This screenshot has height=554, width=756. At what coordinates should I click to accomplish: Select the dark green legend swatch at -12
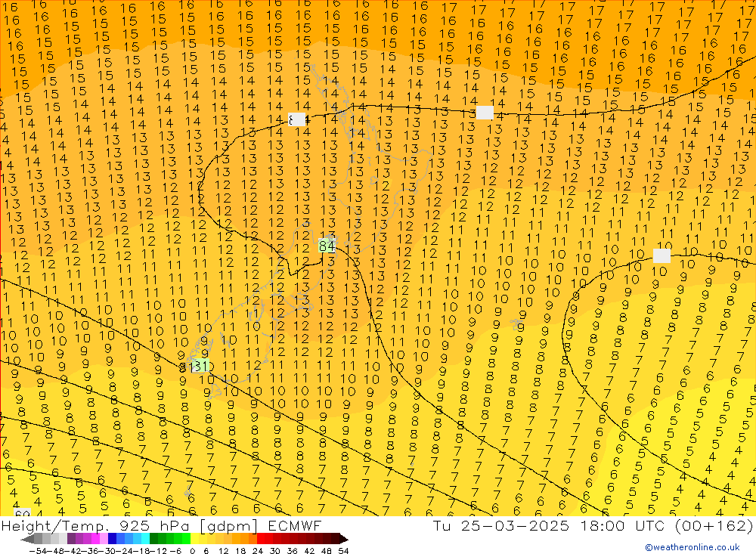(153, 539)
